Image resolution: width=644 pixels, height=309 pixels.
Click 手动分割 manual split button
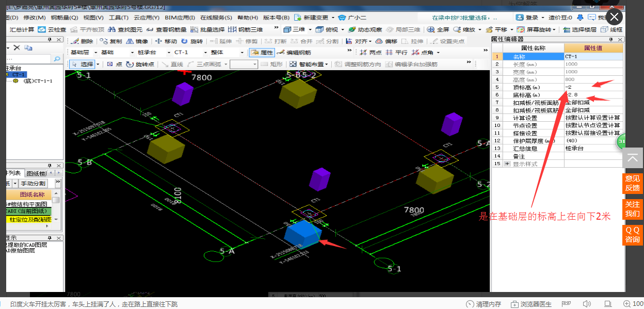click(x=33, y=183)
